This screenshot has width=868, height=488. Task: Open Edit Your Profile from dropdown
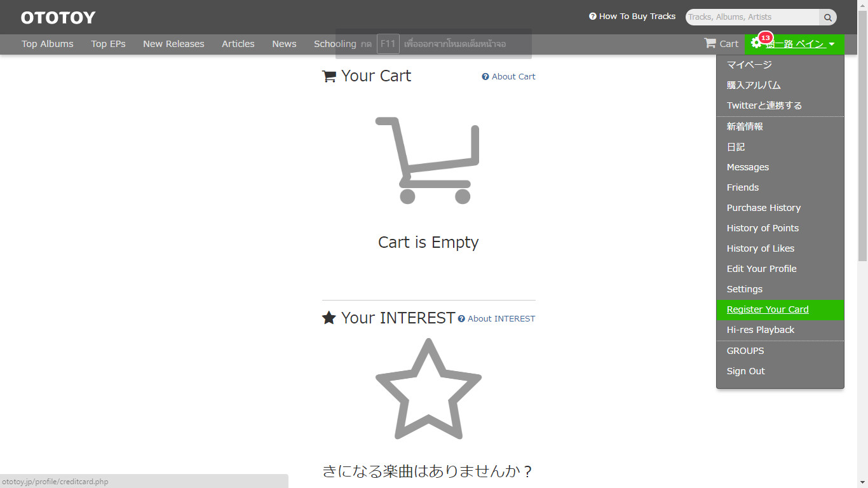click(x=761, y=269)
